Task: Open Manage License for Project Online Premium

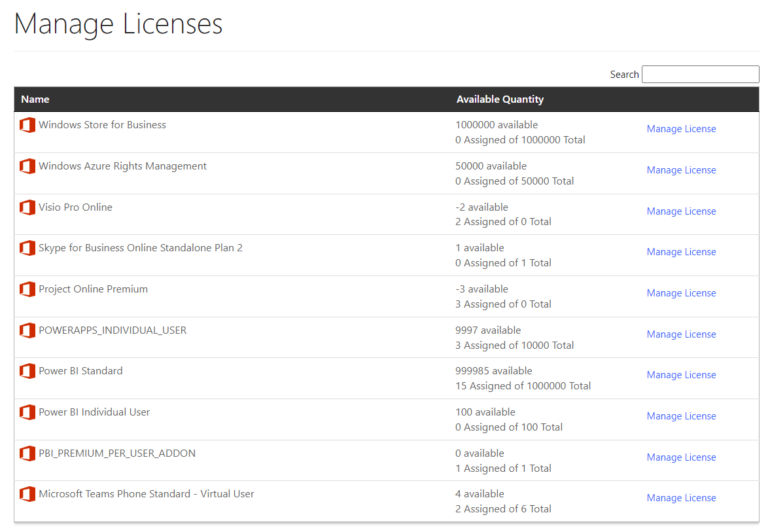Action: [681, 293]
